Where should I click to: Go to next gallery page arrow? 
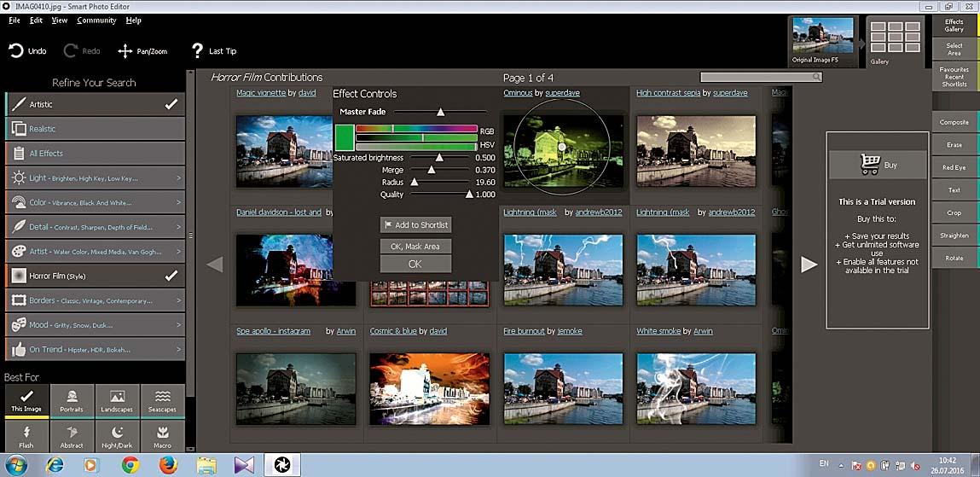(x=809, y=265)
